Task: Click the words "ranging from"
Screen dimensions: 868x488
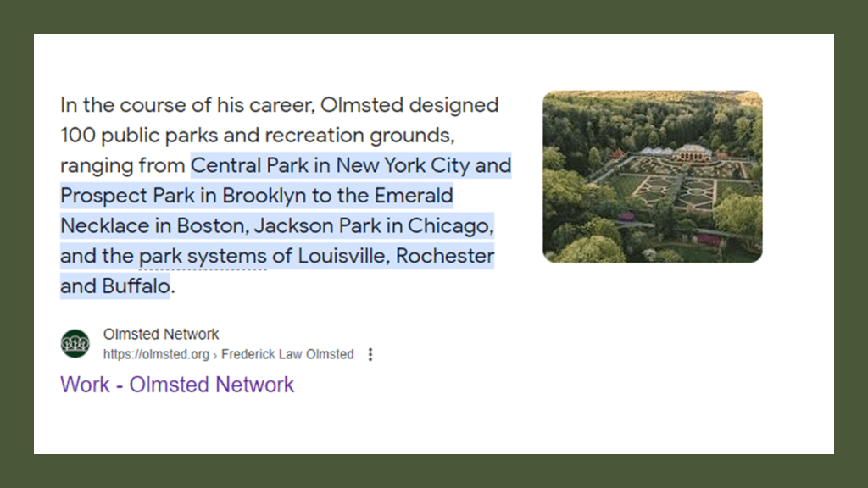Action: (x=122, y=165)
